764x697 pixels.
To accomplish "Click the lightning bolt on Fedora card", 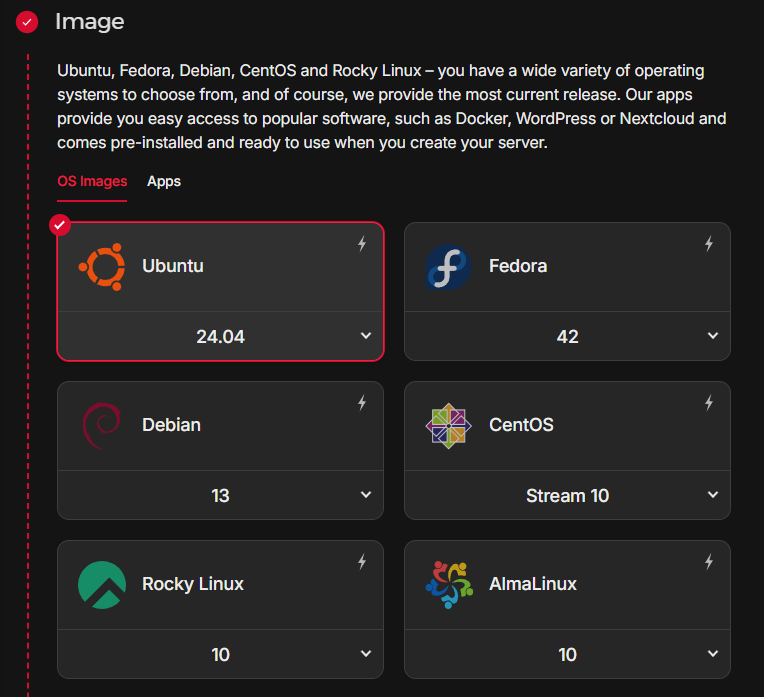I will point(709,244).
